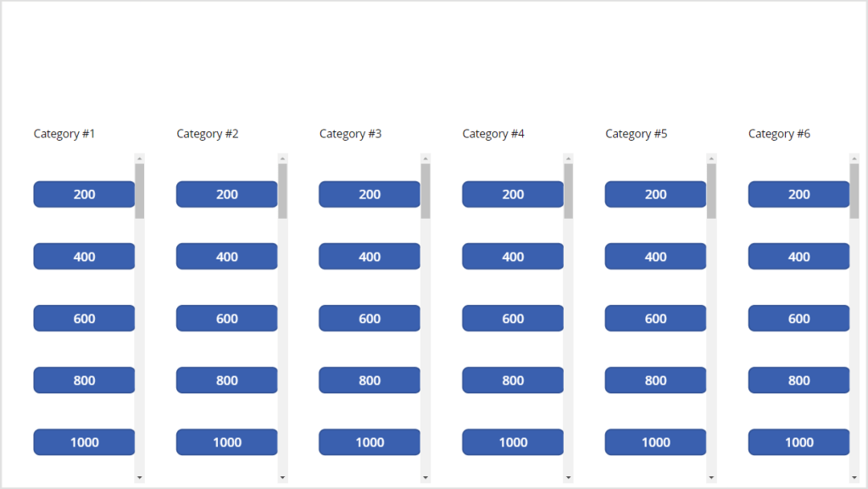Select the 1000 button under Category #1

pyautogui.click(x=84, y=442)
